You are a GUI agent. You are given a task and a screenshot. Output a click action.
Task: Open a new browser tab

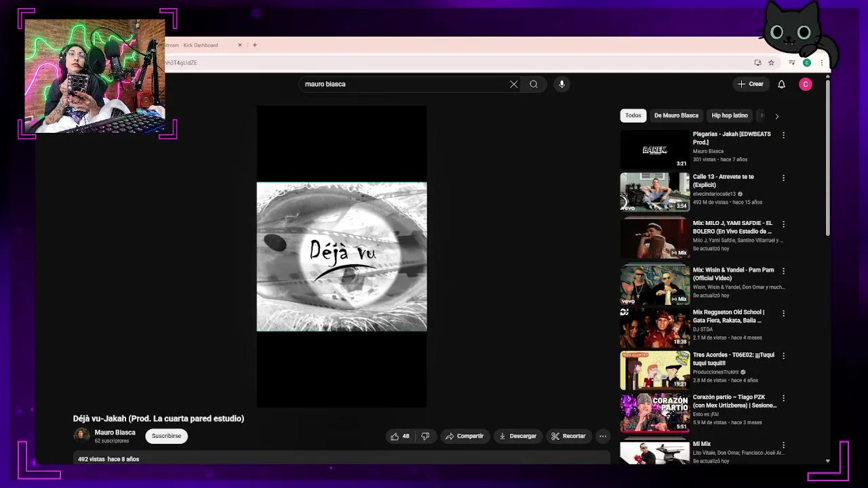pyautogui.click(x=255, y=45)
